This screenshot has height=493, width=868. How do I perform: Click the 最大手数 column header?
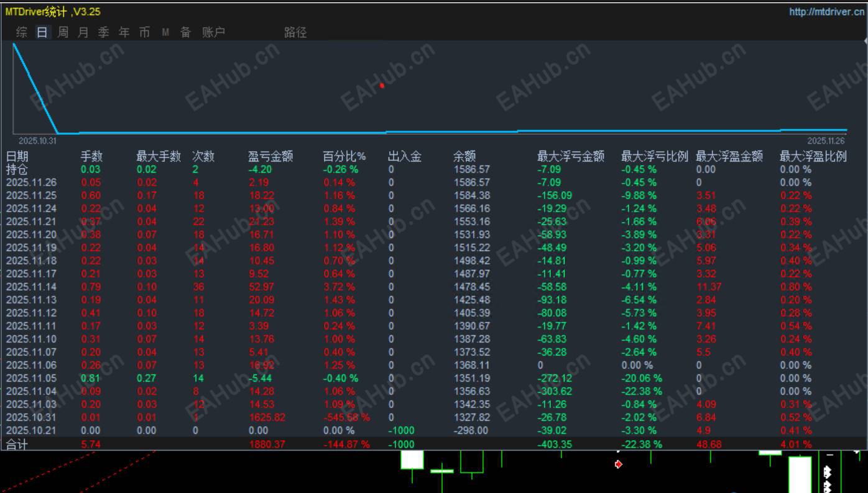[x=159, y=157]
